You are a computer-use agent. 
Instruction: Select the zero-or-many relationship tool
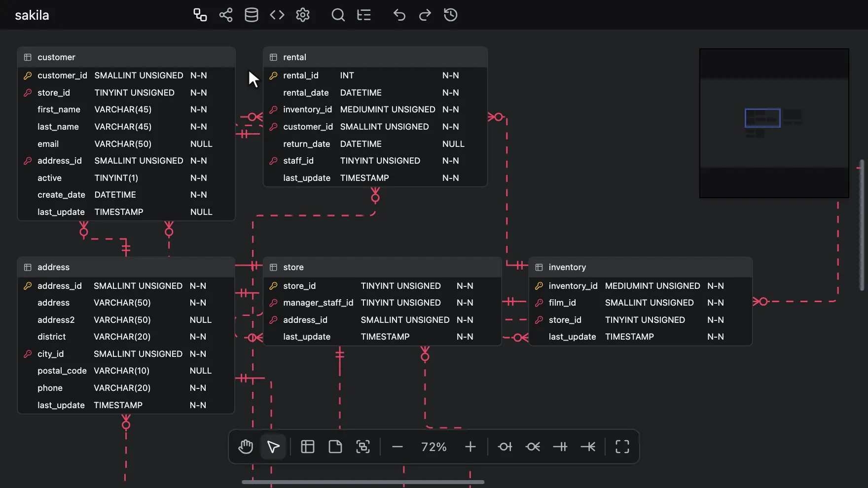[533, 447]
